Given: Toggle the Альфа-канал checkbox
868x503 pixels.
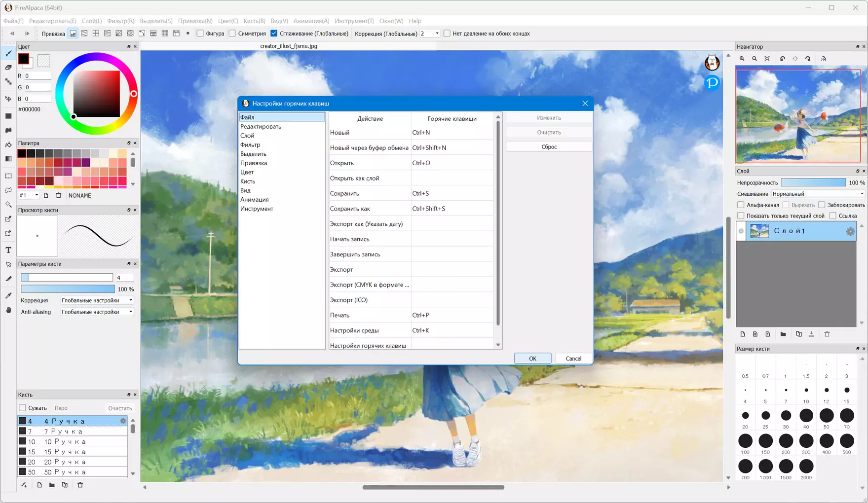Looking at the screenshot, I should coord(741,205).
